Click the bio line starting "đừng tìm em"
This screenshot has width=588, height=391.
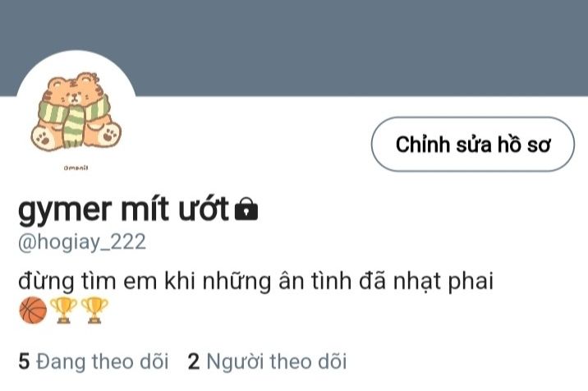pos(255,281)
